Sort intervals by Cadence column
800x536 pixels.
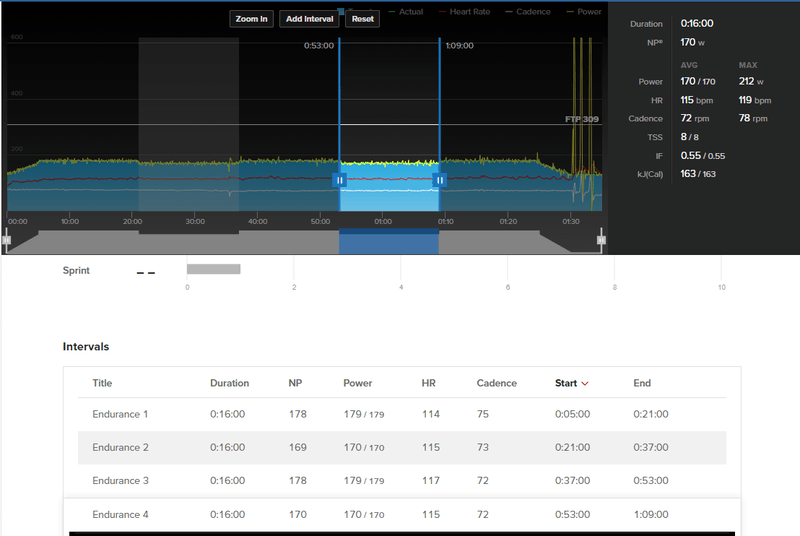click(496, 383)
